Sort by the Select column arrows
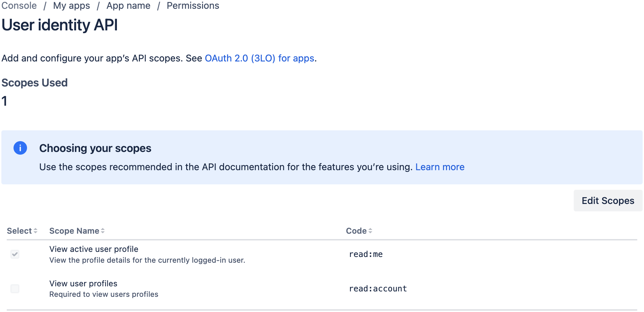644x312 pixels. click(35, 231)
